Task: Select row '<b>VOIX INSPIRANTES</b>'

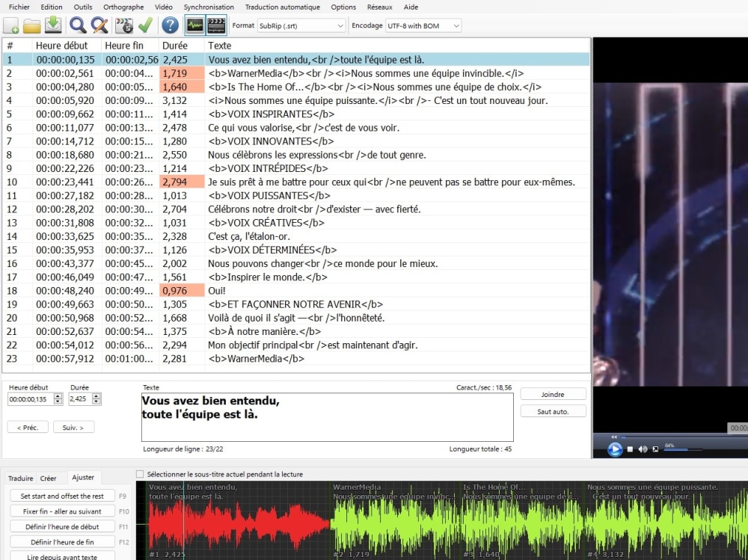Action: tap(295, 114)
